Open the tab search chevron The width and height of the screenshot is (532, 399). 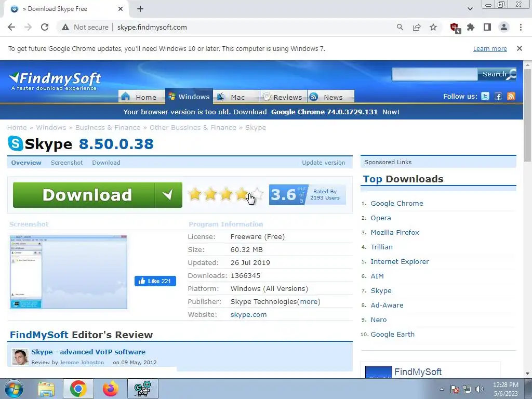pos(470,9)
